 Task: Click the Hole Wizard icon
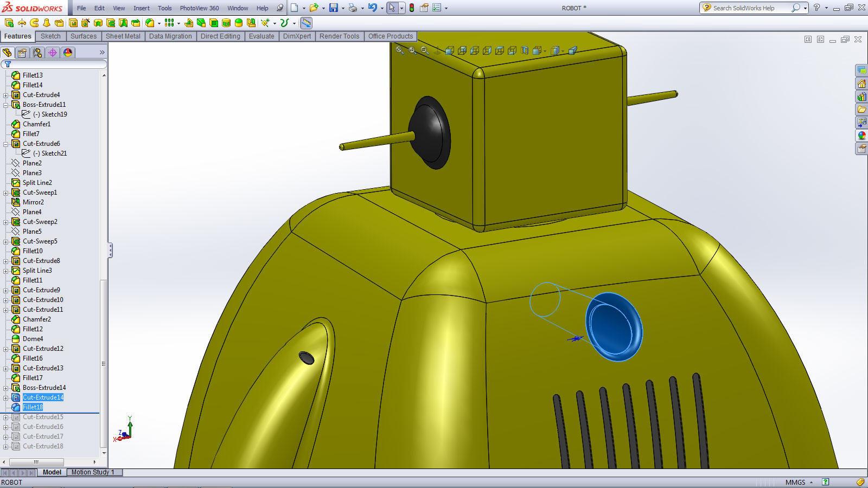coord(85,23)
